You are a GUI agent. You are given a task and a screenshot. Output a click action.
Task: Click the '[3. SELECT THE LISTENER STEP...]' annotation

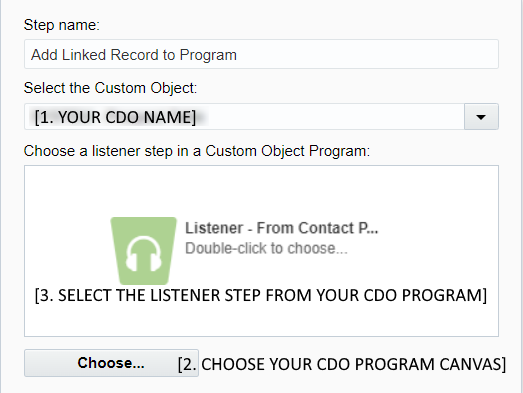tap(261, 296)
